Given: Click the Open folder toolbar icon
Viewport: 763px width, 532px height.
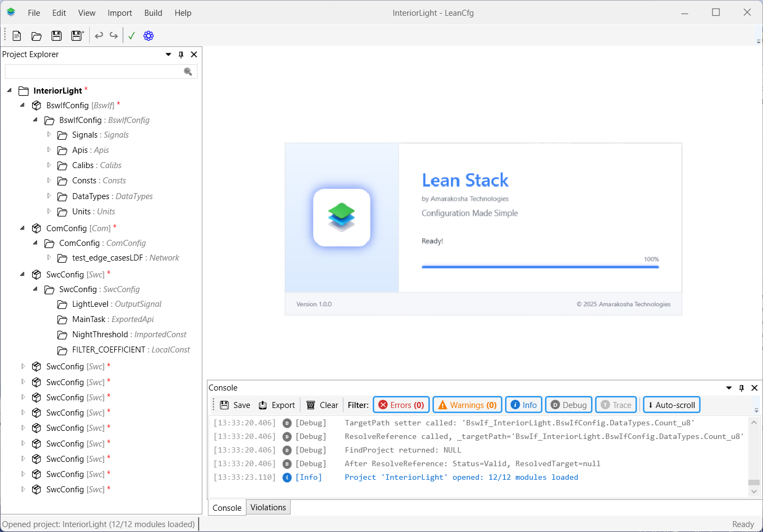Looking at the screenshot, I should pyautogui.click(x=36, y=36).
